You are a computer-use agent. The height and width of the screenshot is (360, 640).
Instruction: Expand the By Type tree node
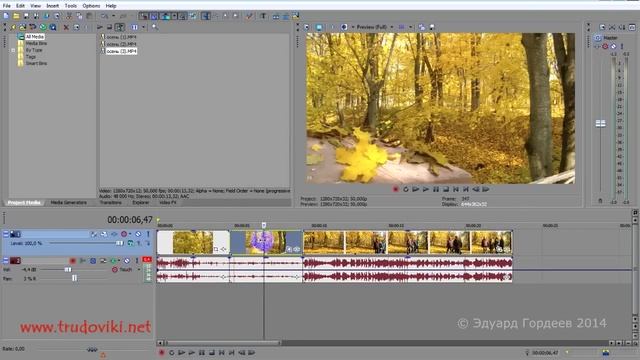click(x=13, y=50)
